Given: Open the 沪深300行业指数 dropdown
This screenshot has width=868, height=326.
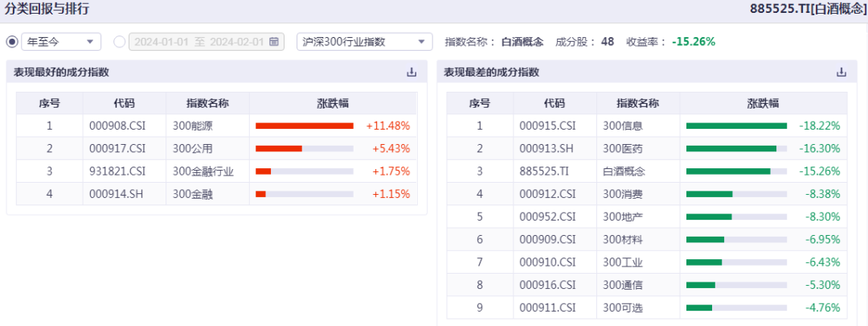Looking at the screenshot, I should click(364, 42).
